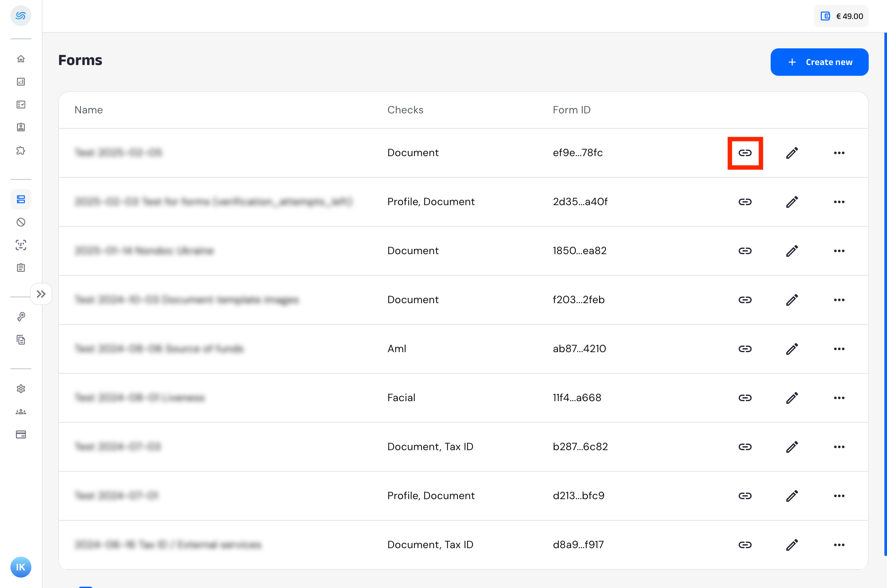Image resolution: width=887 pixels, height=588 pixels.
Task: Select the 'Facial' checks cell
Action: 401,398
